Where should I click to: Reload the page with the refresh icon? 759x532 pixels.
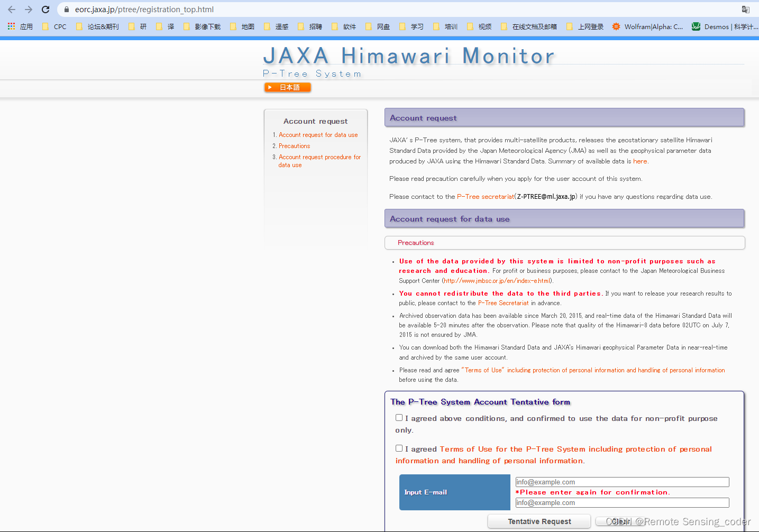point(45,10)
